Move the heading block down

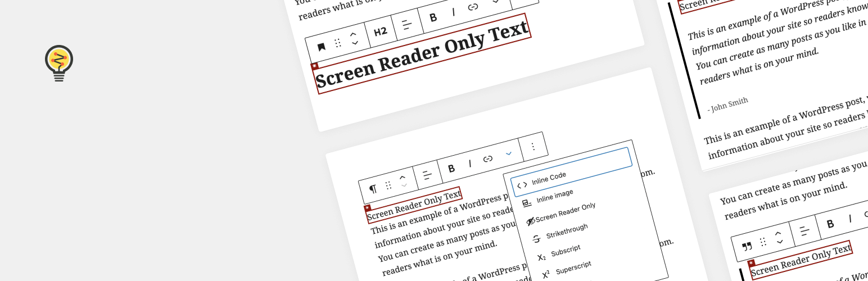tap(355, 43)
